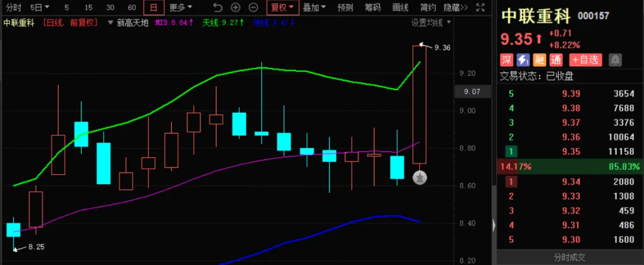Open the 复权 adjustment dropdown

[x=283, y=7]
